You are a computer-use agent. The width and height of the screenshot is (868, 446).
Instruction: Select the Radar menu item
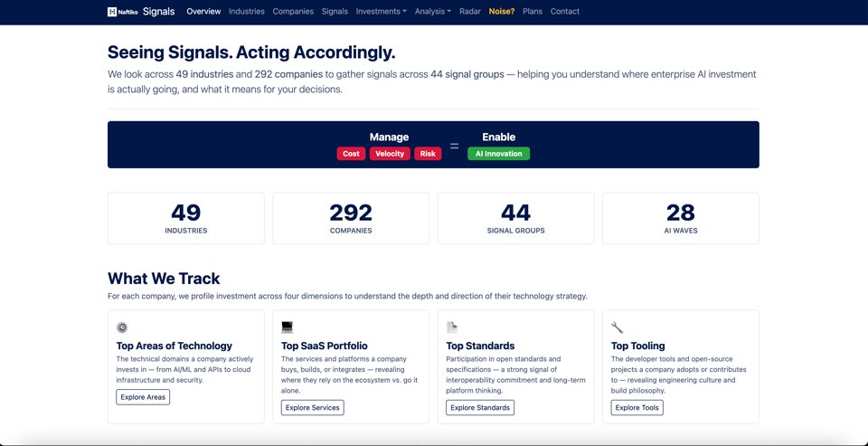pos(470,12)
